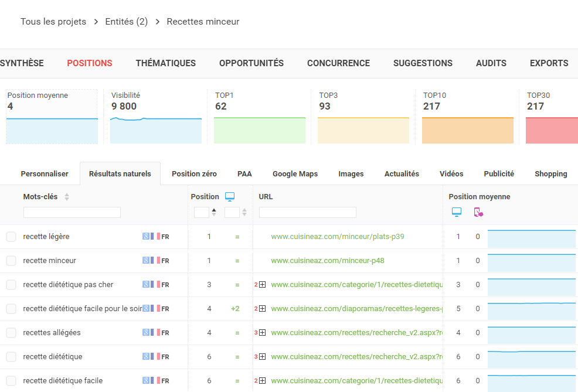Show the Vidéos results tab

[x=451, y=174]
